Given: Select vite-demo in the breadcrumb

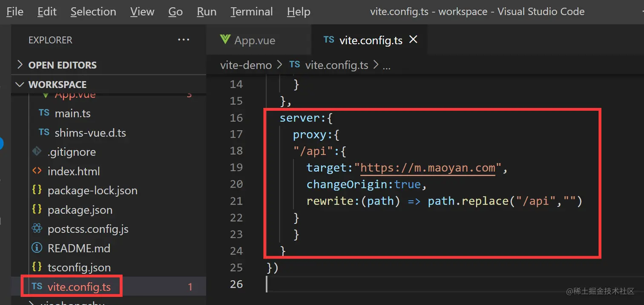Looking at the screenshot, I should pos(246,65).
